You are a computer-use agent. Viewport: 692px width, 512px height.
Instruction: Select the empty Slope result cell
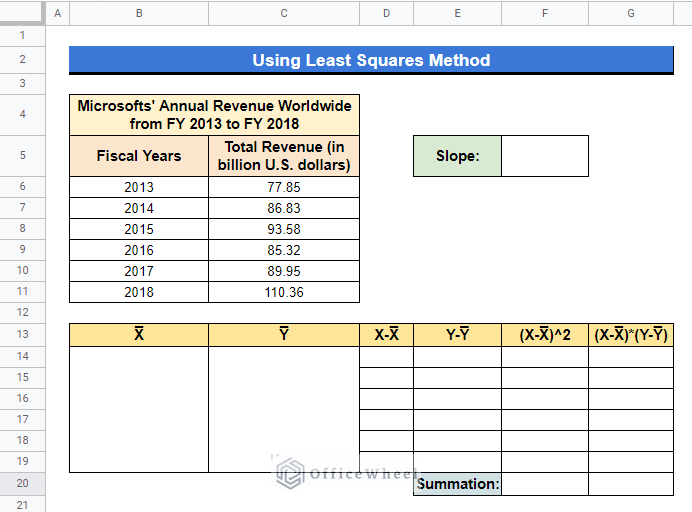coord(545,156)
